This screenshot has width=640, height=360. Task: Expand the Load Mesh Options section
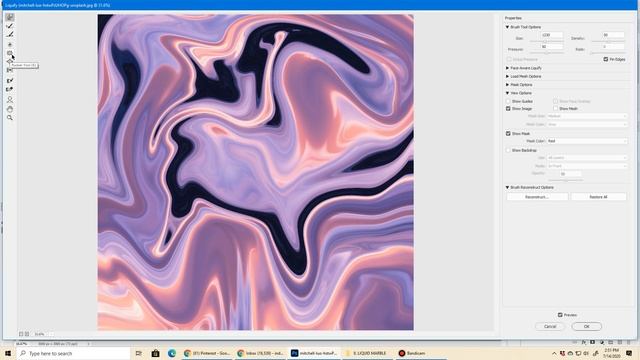click(x=507, y=76)
